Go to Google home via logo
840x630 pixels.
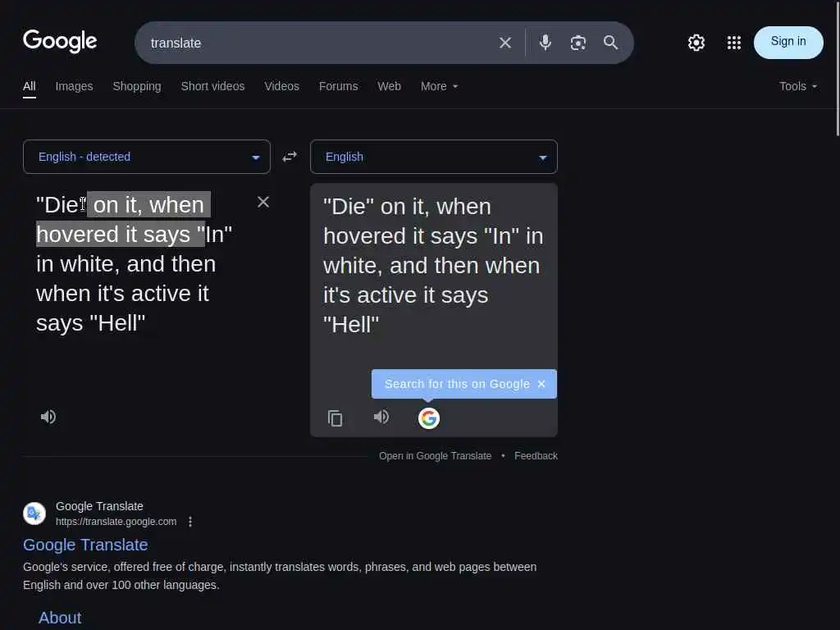(x=60, y=41)
